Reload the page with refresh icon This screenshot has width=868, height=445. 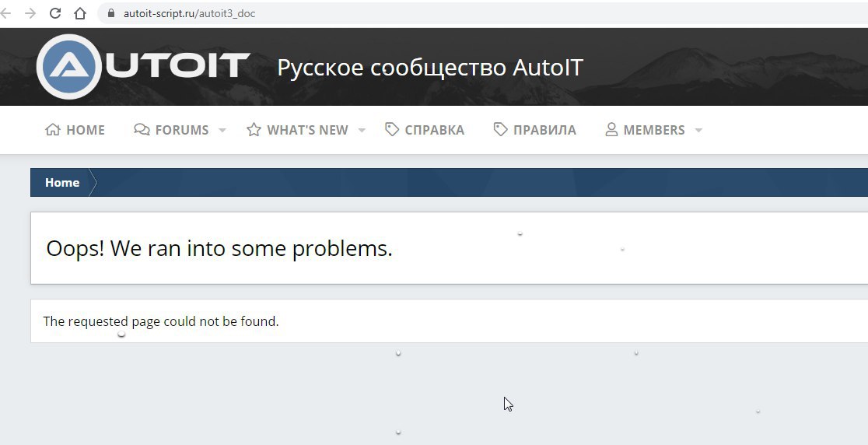54,13
